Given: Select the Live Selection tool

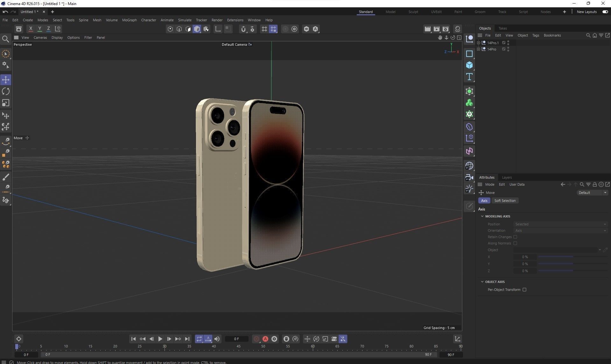Looking at the screenshot, I should pyautogui.click(x=6, y=54).
